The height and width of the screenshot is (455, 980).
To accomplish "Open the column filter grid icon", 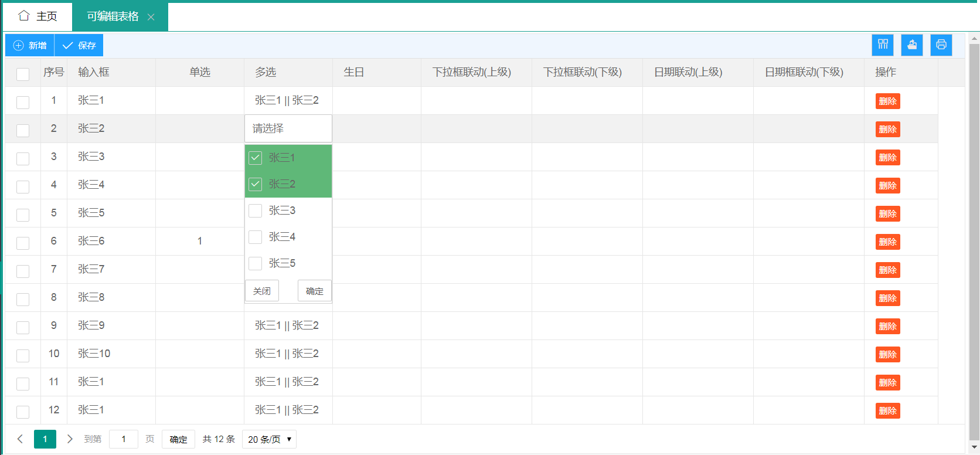I will point(883,45).
